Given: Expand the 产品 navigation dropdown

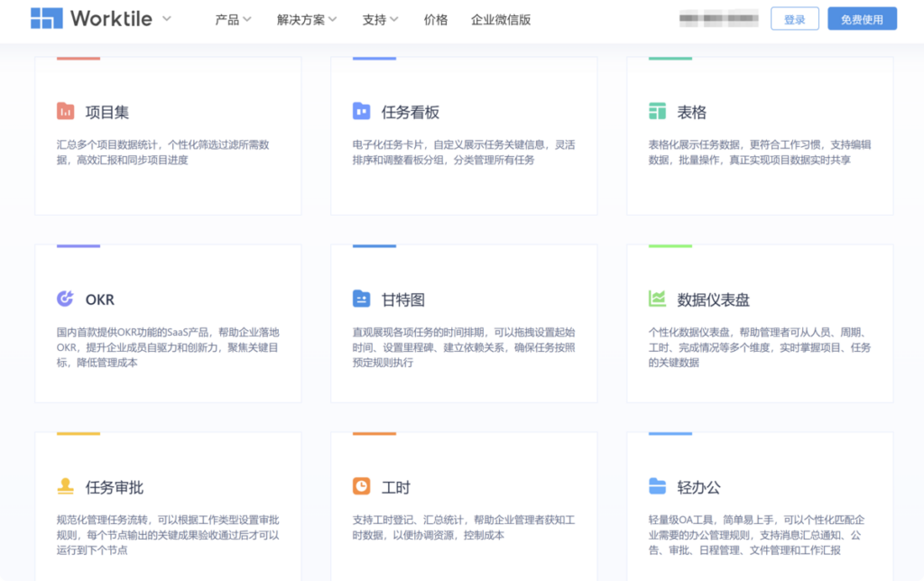Looking at the screenshot, I should coord(229,18).
